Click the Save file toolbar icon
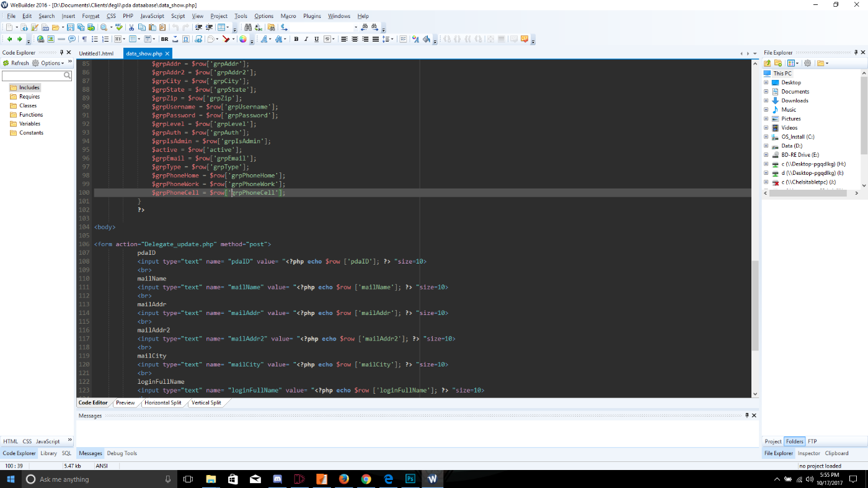This screenshot has width=868, height=488. (x=71, y=27)
